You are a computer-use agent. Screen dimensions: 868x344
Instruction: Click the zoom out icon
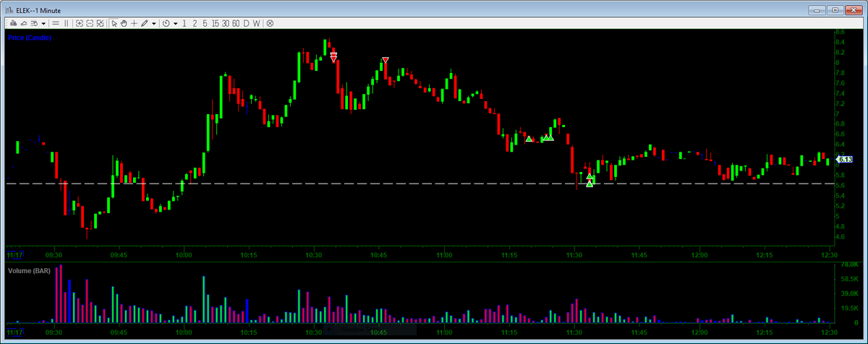tap(90, 23)
